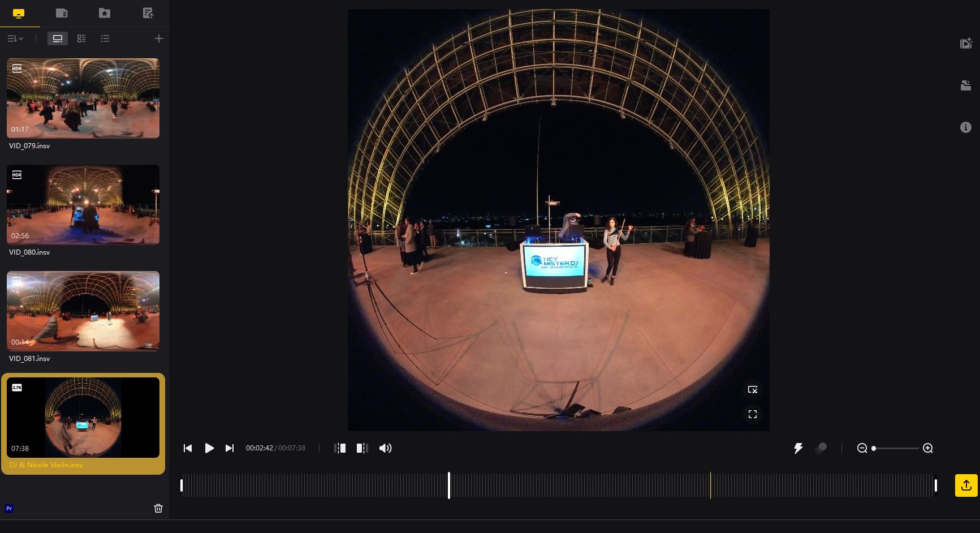
Task: Toggle color enhancement icon
Action: tap(821, 448)
